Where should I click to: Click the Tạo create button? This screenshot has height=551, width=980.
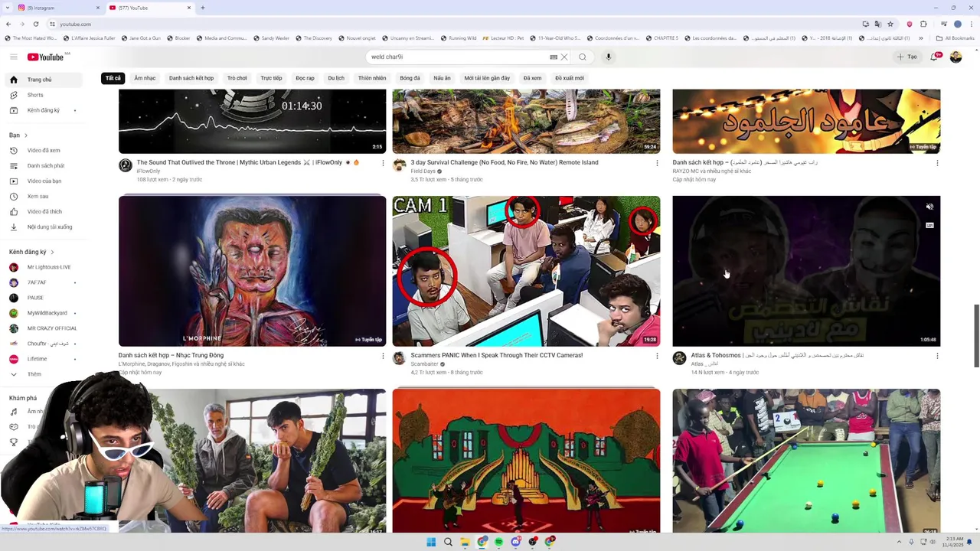click(907, 57)
